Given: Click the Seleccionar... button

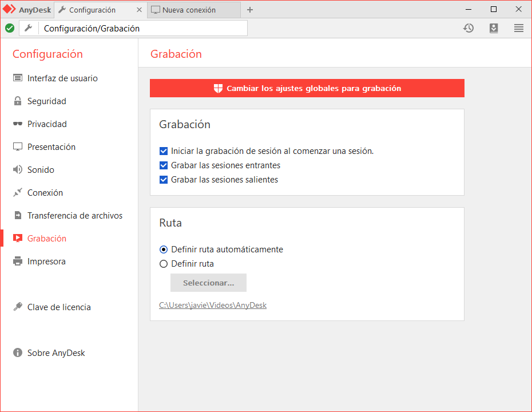Looking at the screenshot, I should point(208,283).
